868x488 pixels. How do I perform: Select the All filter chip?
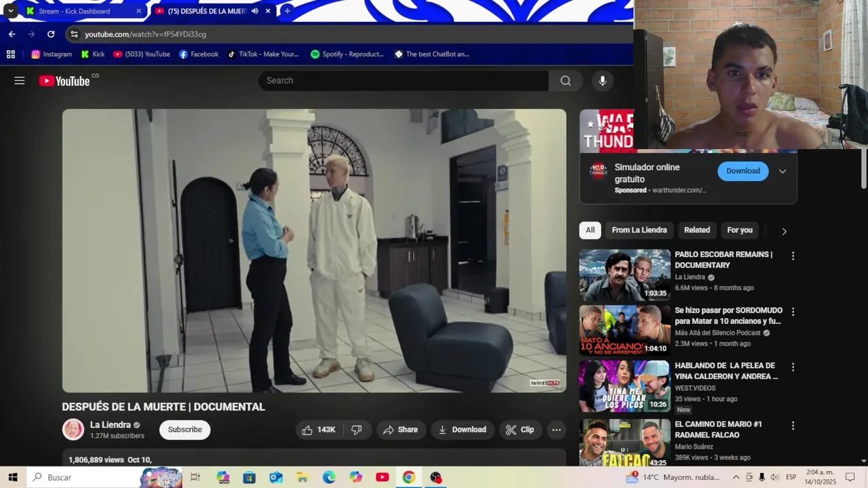tap(590, 230)
